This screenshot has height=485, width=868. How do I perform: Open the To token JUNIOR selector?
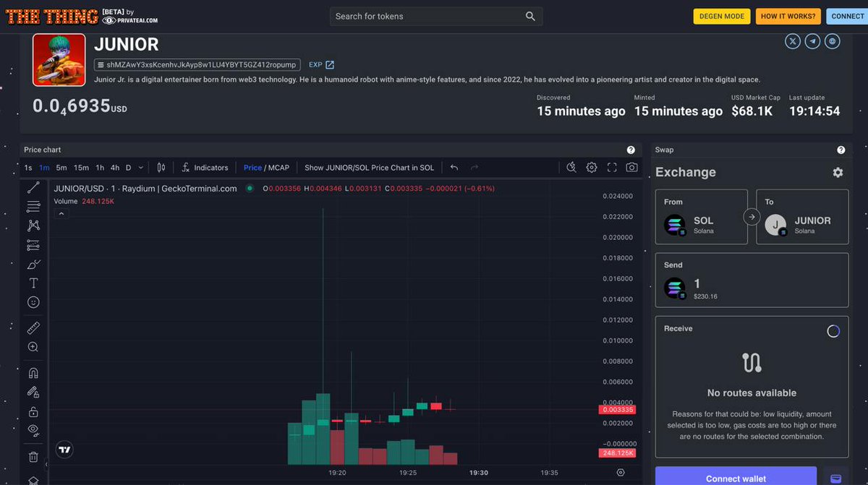(802, 217)
